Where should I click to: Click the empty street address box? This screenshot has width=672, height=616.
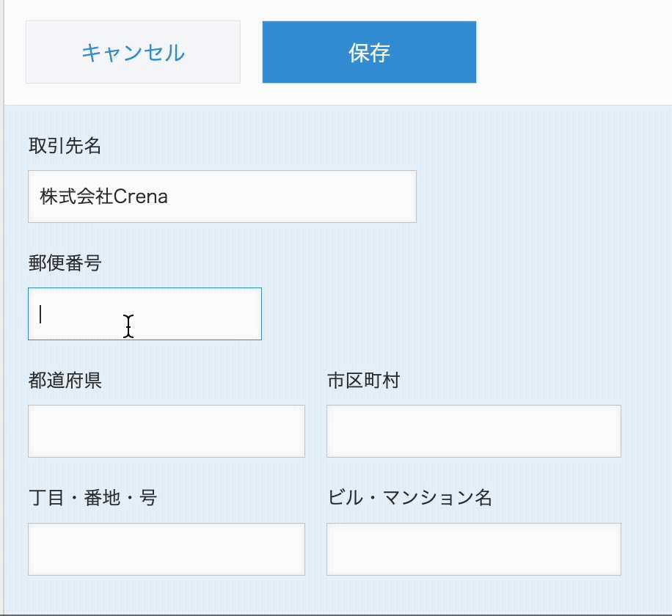click(166, 549)
